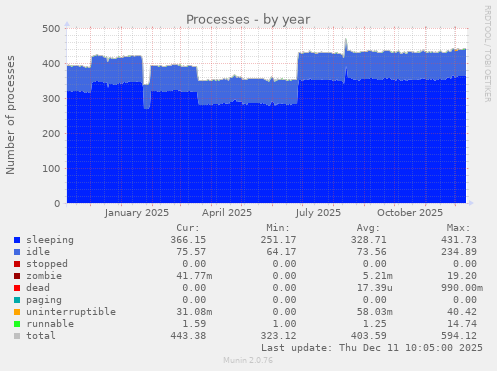This screenshot has height=371, width=497.
Task: Click zombie current value 41.77m
Action: coord(194,276)
